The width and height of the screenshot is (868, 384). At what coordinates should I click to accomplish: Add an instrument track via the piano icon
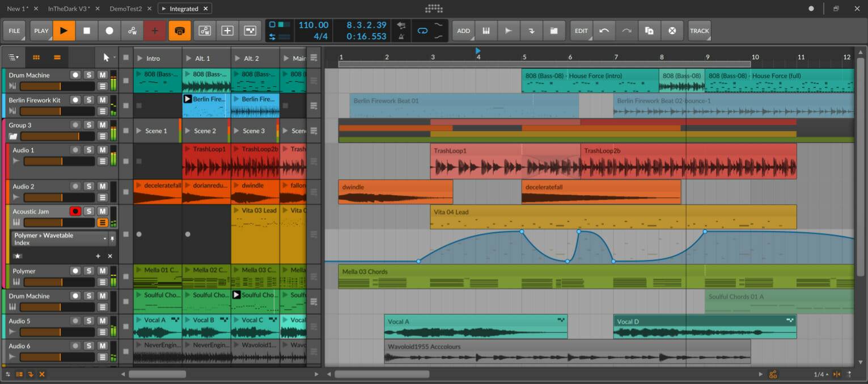pos(486,31)
